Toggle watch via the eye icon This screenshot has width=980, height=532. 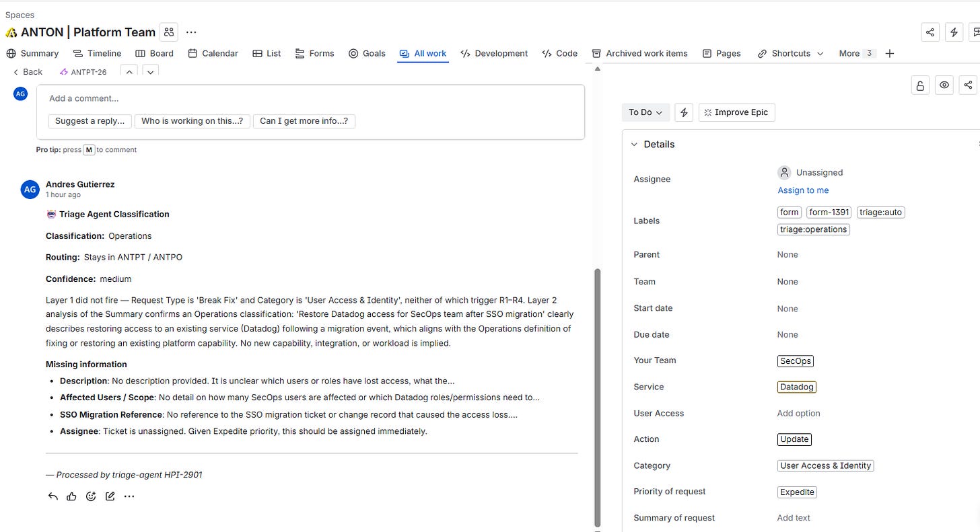pyautogui.click(x=944, y=85)
